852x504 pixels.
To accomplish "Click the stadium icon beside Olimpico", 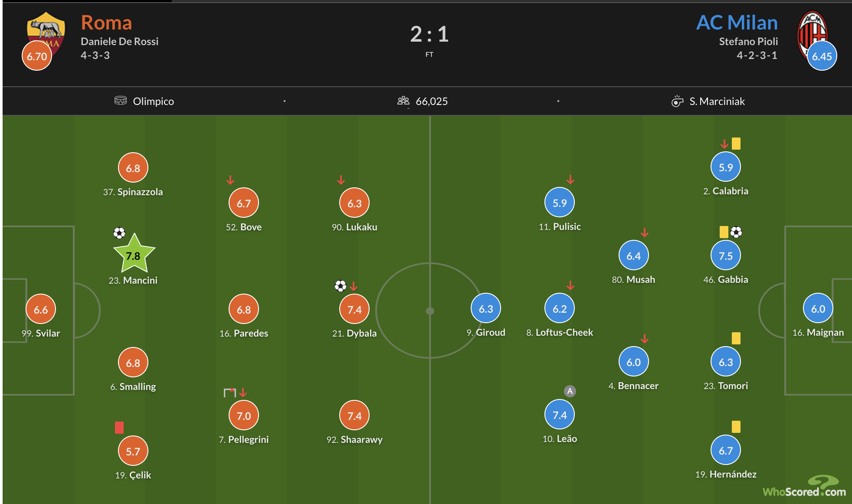I will [121, 101].
